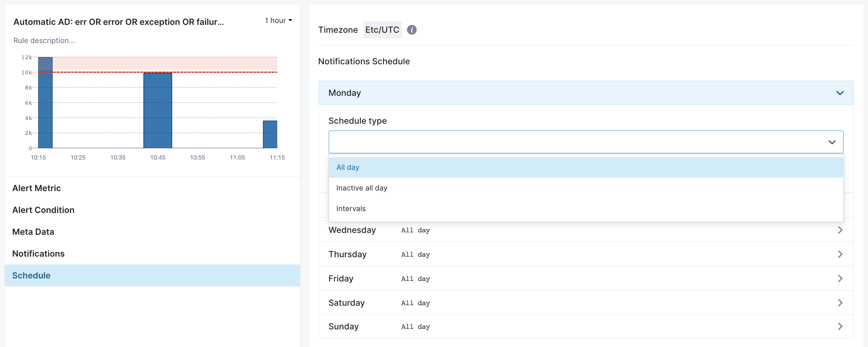The height and width of the screenshot is (347, 868).
Task: Expand the Friday row arrow
Action: click(840, 278)
